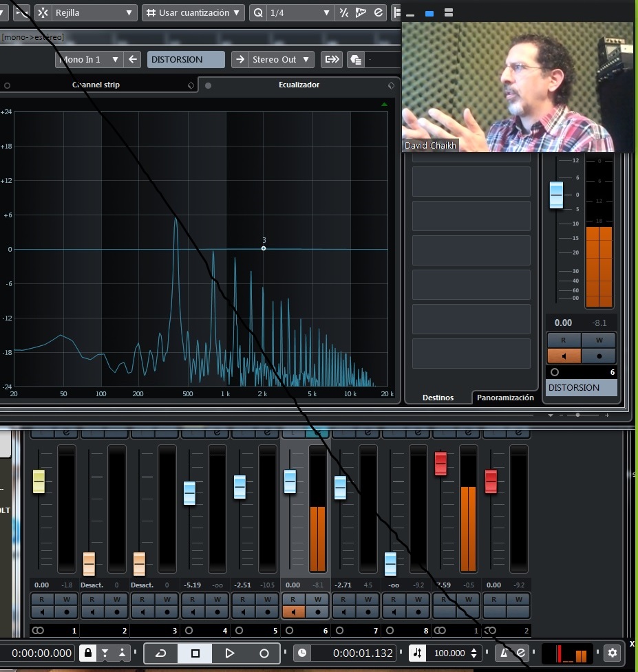Image resolution: width=638 pixels, height=672 pixels.
Task: Open the quantize panel e icon
Action: coord(378,13)
